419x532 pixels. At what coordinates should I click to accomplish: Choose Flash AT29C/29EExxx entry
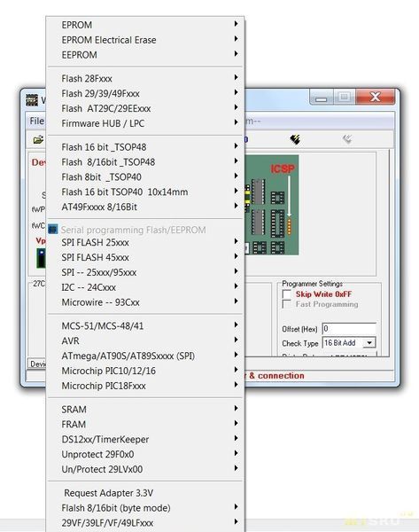point(145,108)
